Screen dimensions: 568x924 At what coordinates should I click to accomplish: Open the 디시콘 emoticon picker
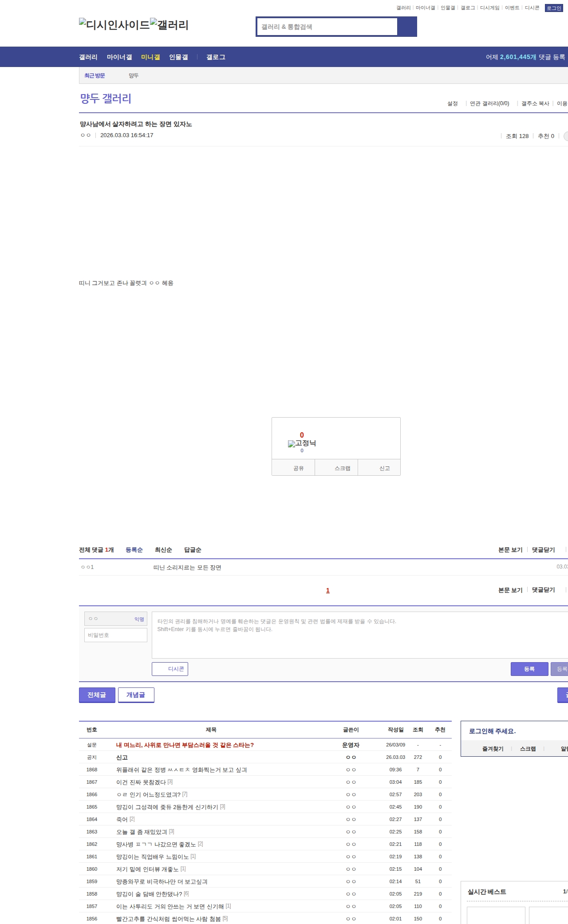pyautogui.click(x=170, y=669)
